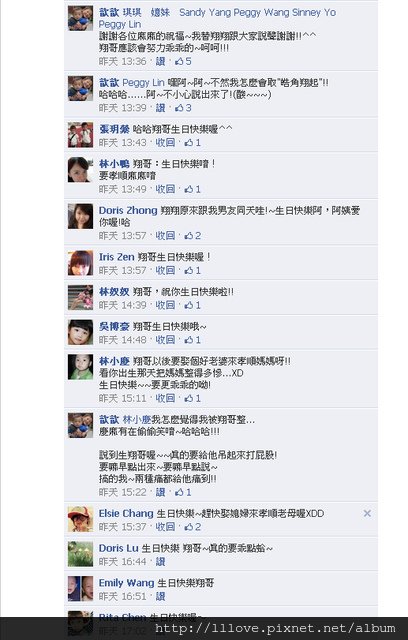The width and height of the screenshot is (408, 640).
Task: Click the 昨天 15:11 timestamp
Action: click(122, 398)
